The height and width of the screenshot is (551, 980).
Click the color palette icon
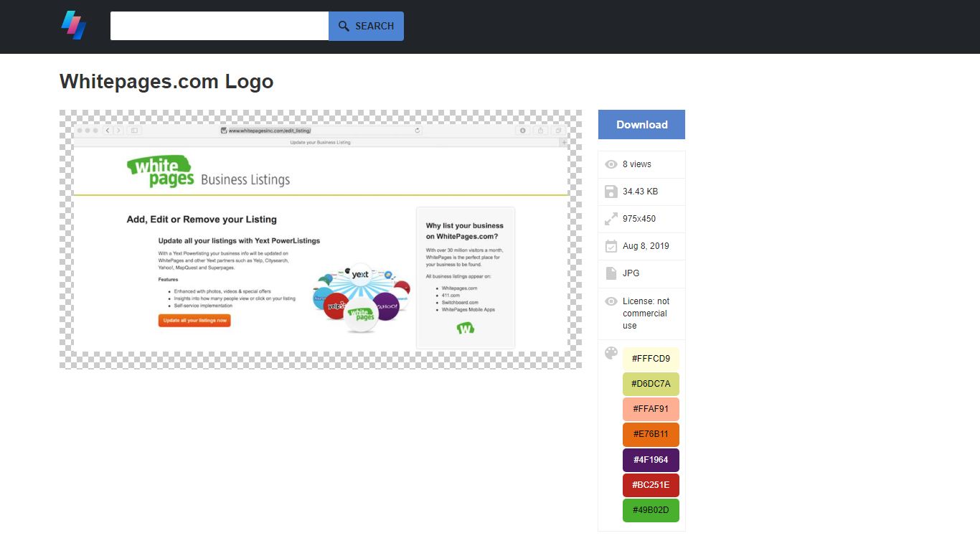click(x=611, y=353)
